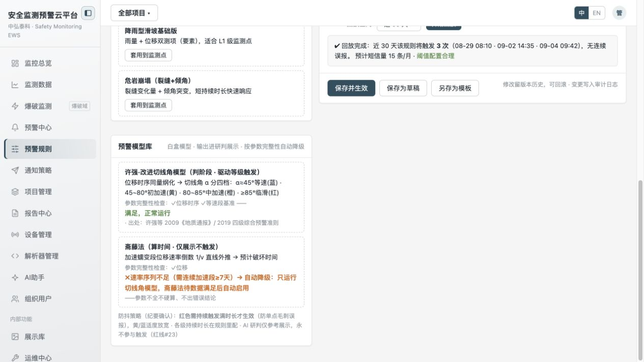Click the 保存为草稿 button
This screenshot has width=644, height=362.
click(x=403, y=88)
